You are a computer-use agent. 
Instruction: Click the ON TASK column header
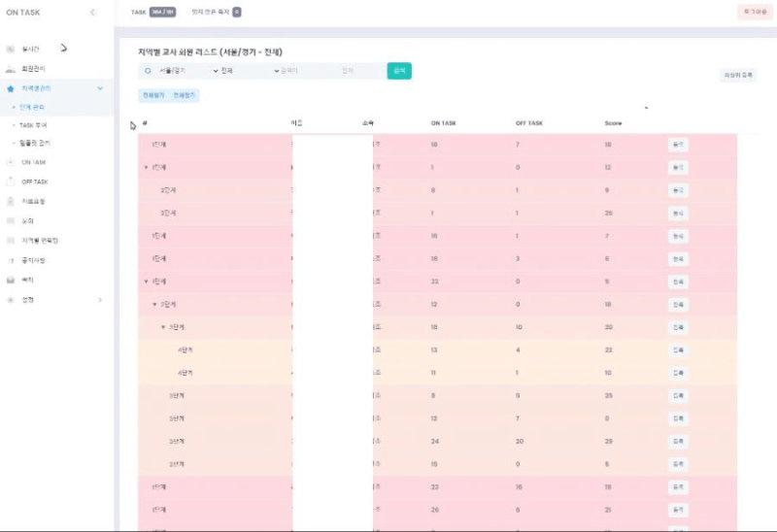point(444,123)
